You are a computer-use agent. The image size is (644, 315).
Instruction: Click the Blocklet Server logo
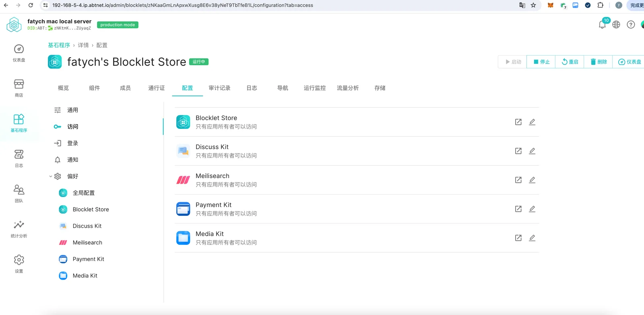coord(14,25)
